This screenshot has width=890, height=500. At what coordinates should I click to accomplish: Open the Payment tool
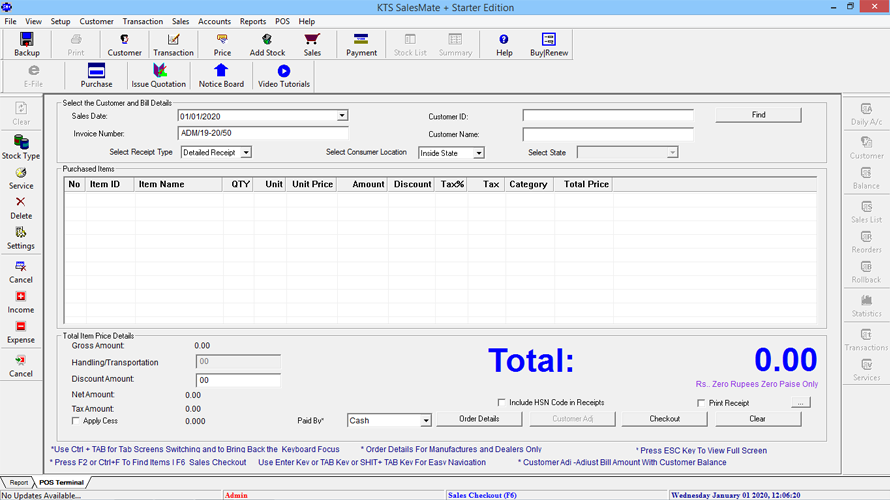tap(361, 44)
